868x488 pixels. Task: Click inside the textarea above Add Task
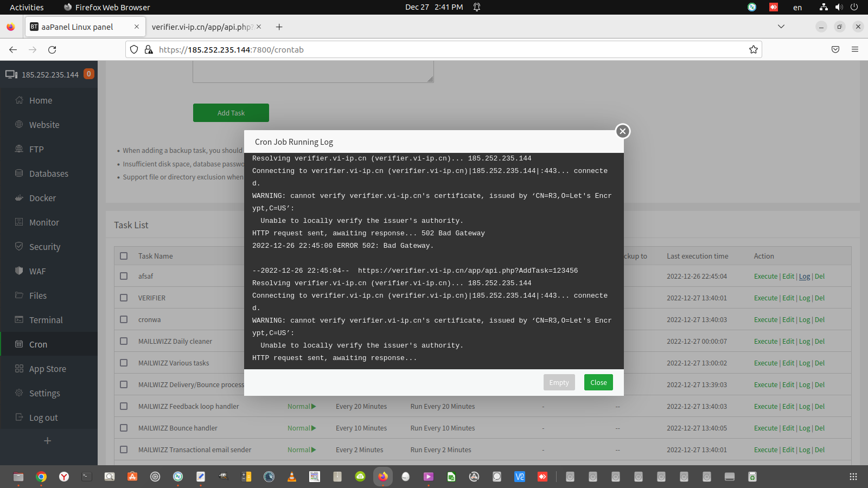coord(313,72)
